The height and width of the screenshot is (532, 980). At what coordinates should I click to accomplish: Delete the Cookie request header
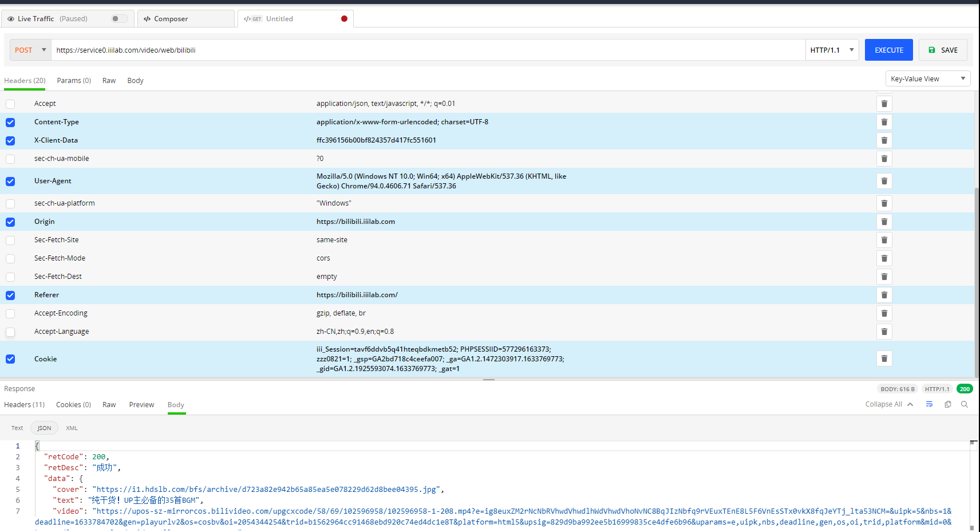pyautogui.click(x=884, y=358)
